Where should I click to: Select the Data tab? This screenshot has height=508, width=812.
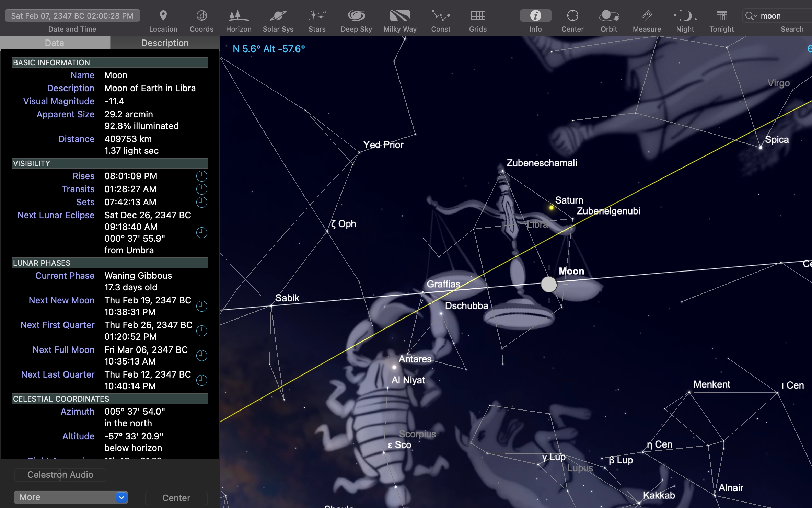click(x=55, y=43)
